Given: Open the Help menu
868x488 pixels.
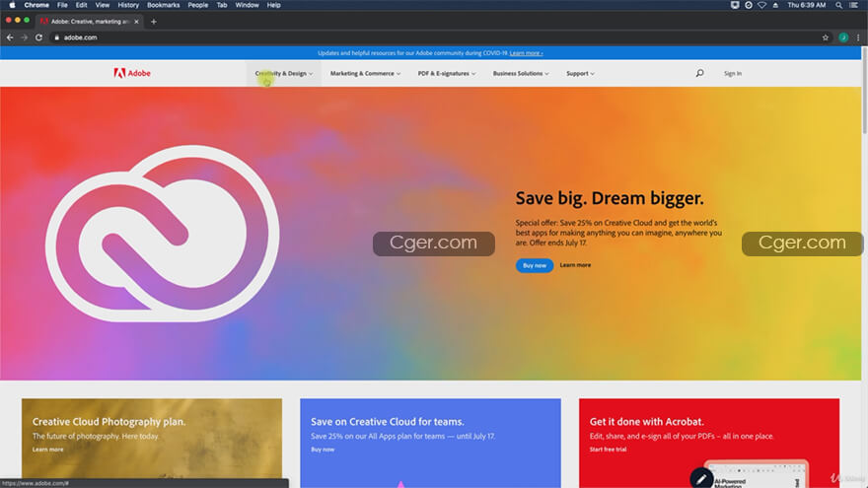Looking at the screenshot, I should 274,5.
